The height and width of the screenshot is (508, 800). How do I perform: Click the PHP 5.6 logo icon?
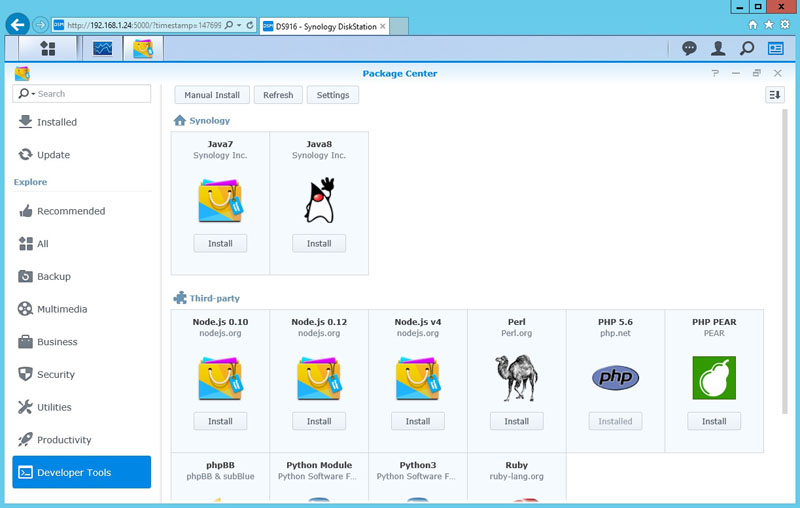click(615, 377)
